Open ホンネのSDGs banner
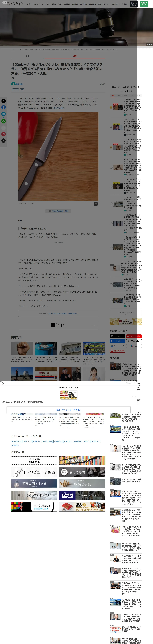This screenshot has height=644, width=153. tap(34, 507)
